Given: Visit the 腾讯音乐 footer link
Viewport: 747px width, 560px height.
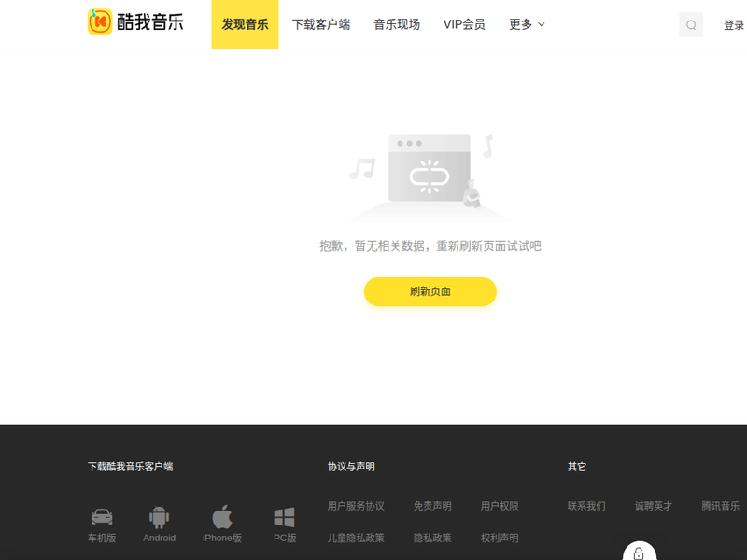Looking at the screenshot, I should (x=721, y=506).
